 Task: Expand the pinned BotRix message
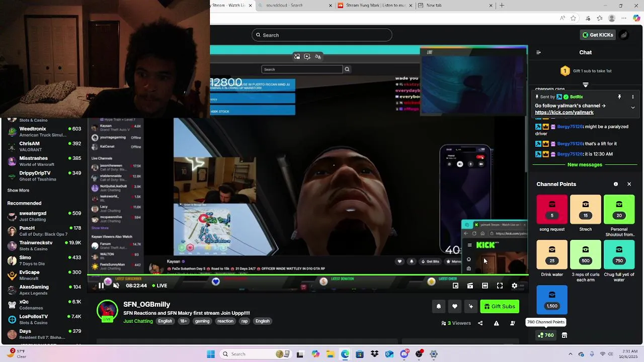pyautogui.click(x=633, y=107)
